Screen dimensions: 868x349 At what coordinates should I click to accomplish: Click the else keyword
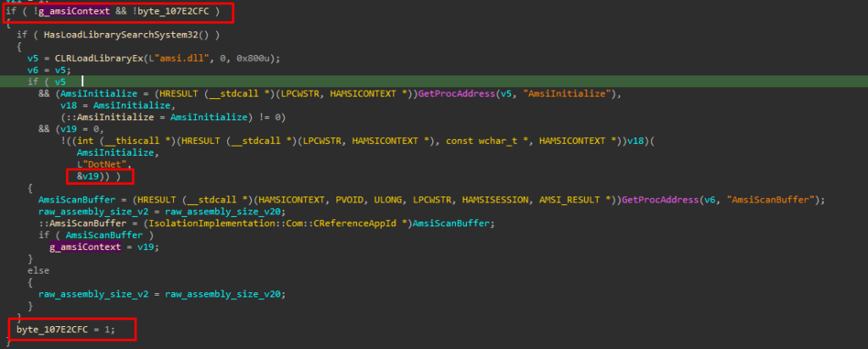point(37,270)
